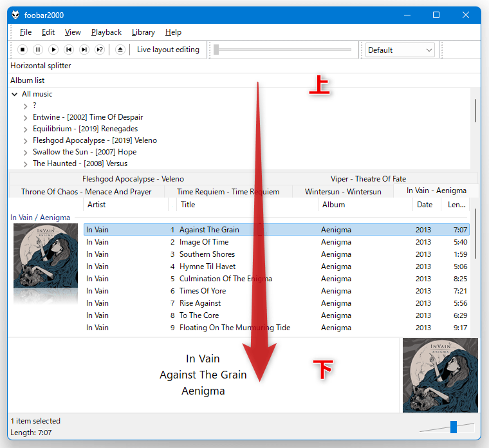Expand Entwine - Time Of Despair node
This screenshot has width=489, height=448.
[26, 118]
